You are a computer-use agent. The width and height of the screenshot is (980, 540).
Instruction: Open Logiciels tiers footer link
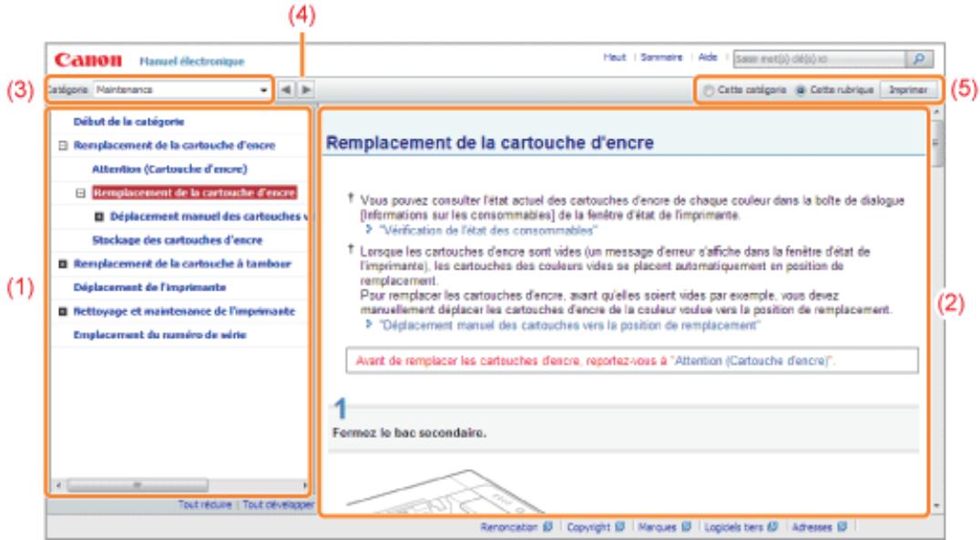734,527
